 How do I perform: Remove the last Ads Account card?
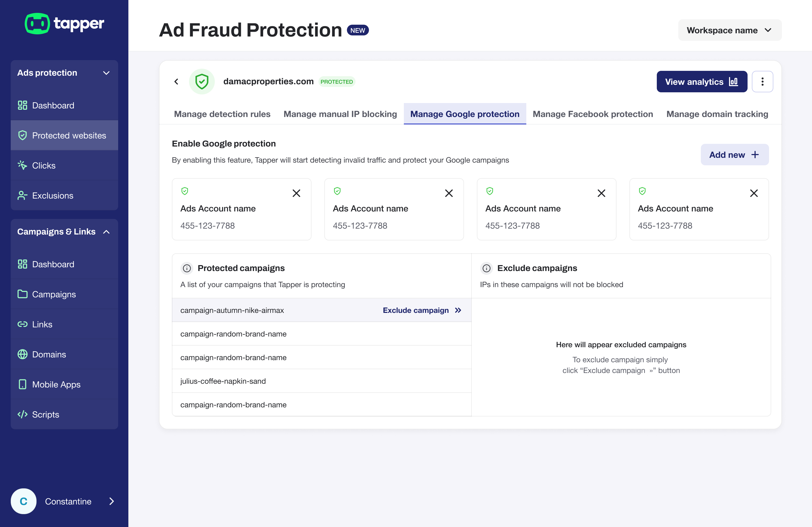pyautogui.click(x=754, y=193)
